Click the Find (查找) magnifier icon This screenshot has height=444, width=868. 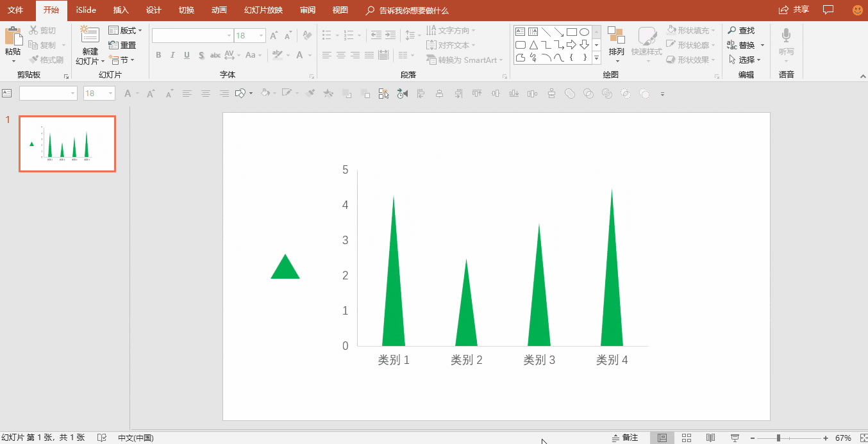[x=732, y=31]
